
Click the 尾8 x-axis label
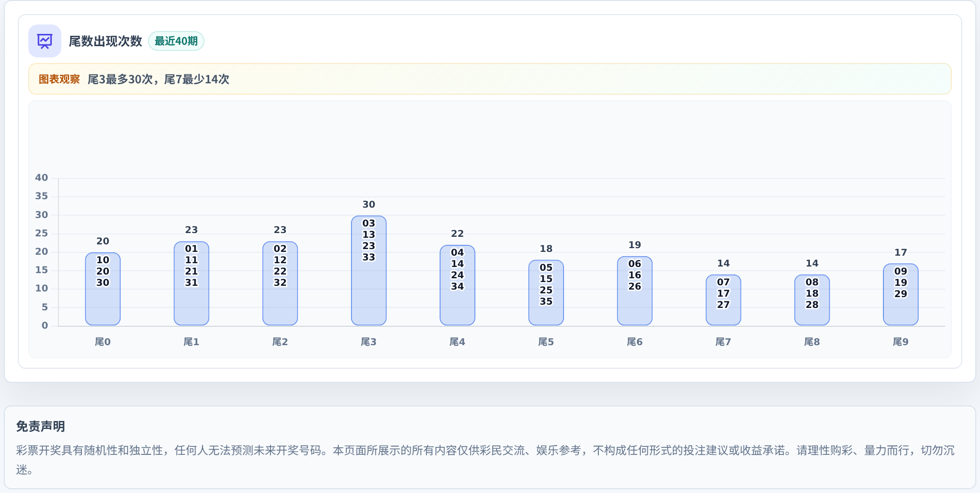812,342
